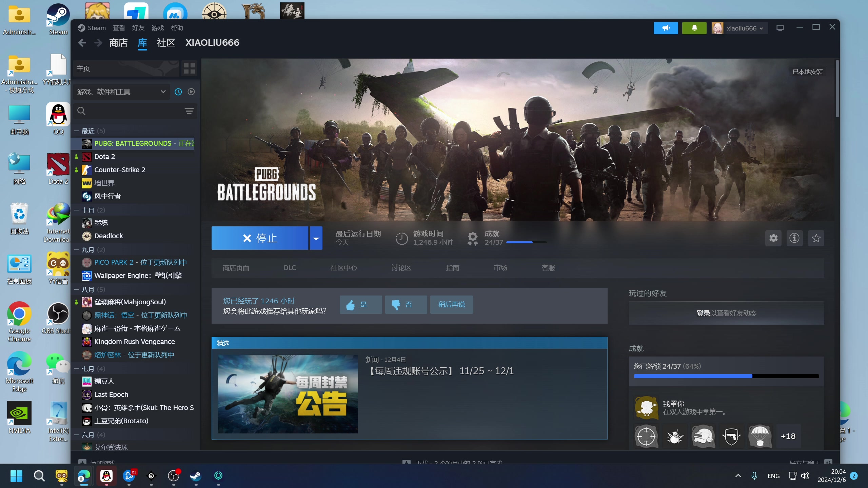The height and width of the screenshot is (488, 868).
Task: Recommend game with thumbs up 是
Action: (x=360, y=304)
